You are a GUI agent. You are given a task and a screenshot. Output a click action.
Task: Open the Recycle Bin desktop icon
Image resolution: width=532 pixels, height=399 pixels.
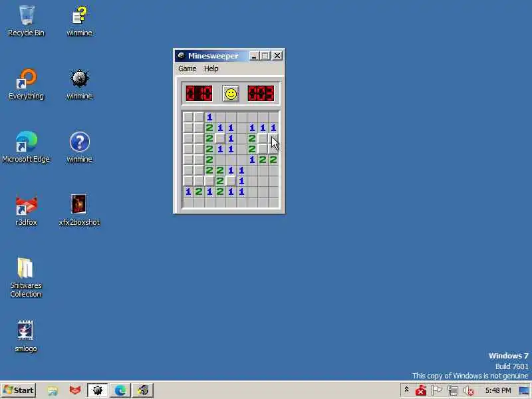[26, 21]
